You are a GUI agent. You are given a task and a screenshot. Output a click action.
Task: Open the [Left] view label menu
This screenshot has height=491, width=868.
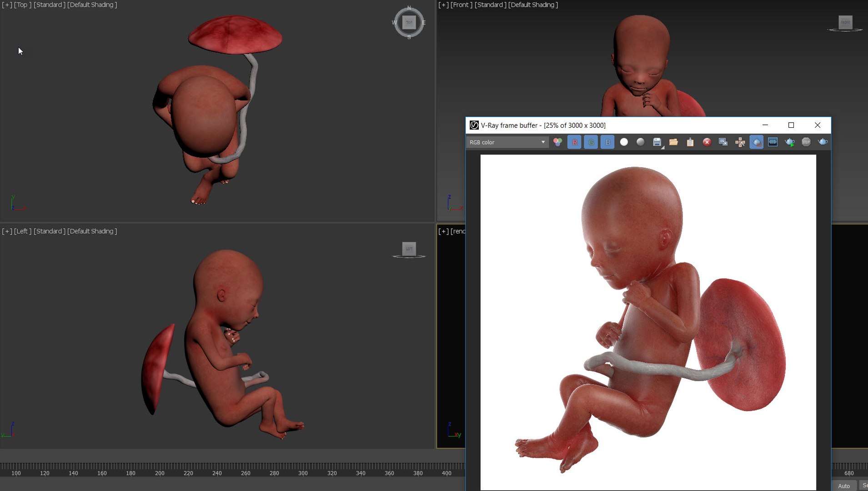(x=23, y=231)
